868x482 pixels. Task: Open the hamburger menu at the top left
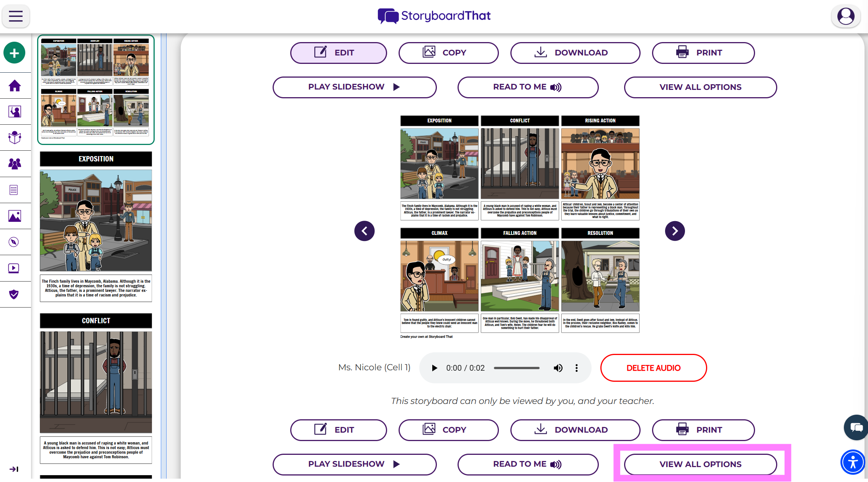(16, 16)
